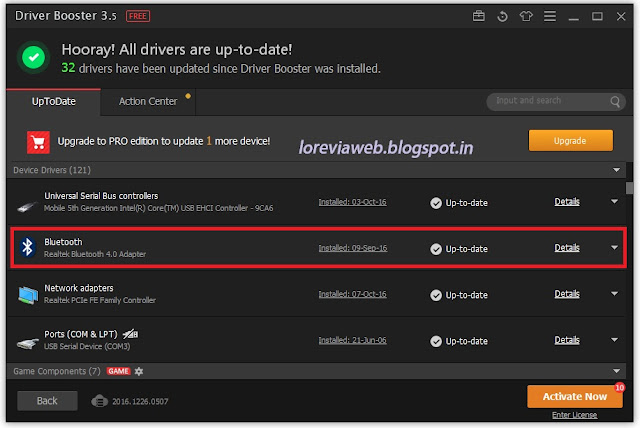Click the Activate Now button
The height and width of the screenshot is (428, 640).
[575, 397]
